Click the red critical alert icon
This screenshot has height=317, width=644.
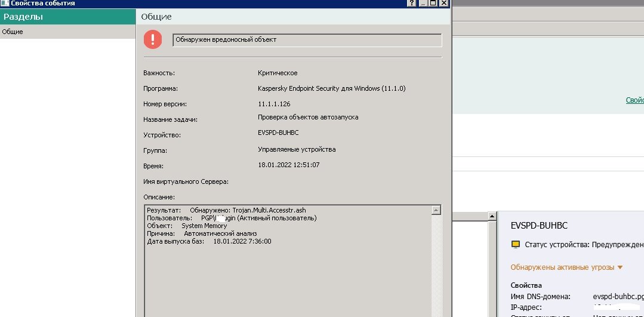click(153, 39)
